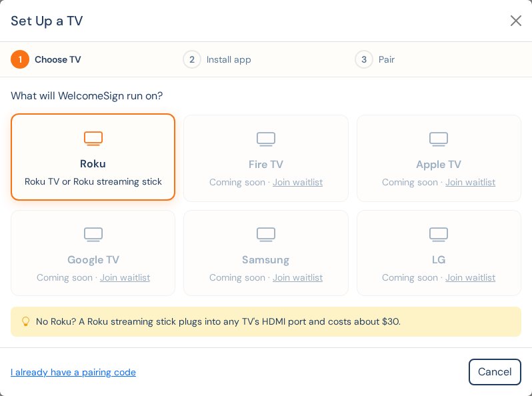Join the Google TV waitlist
The image size is (532, 396).
125,277
